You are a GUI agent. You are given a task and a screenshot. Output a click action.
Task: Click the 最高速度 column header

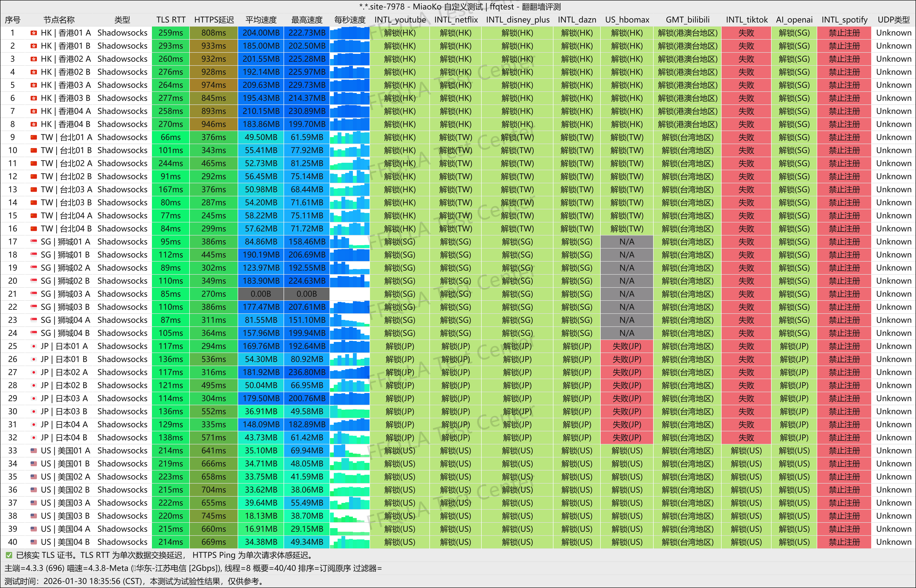pos(307,20)
